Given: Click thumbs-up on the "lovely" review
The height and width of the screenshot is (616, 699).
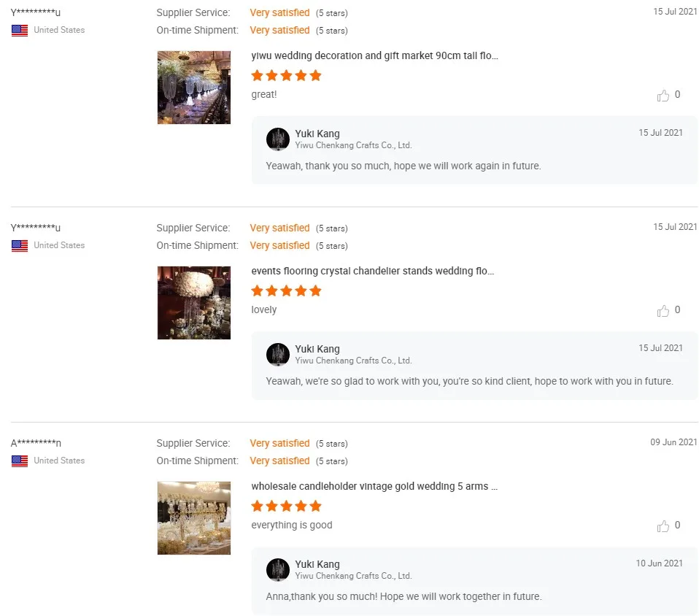Looking at the screenshot, I should [663, 311].
